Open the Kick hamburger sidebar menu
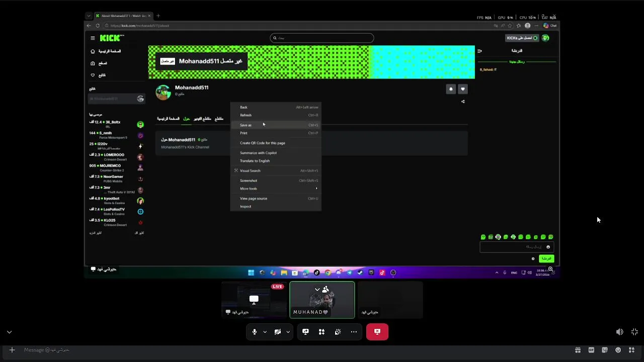Viewport: 644px width, 362px height. pyautogui.click(x=93, y=38)
